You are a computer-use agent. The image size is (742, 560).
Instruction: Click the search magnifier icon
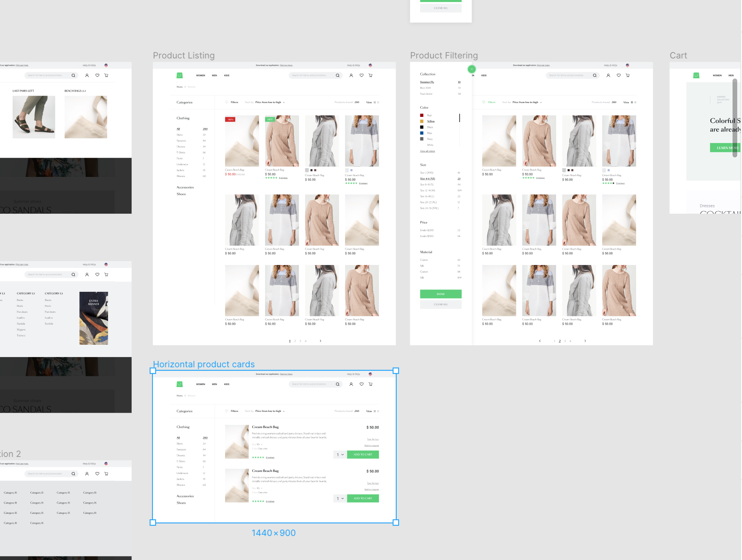click(338, 75)
